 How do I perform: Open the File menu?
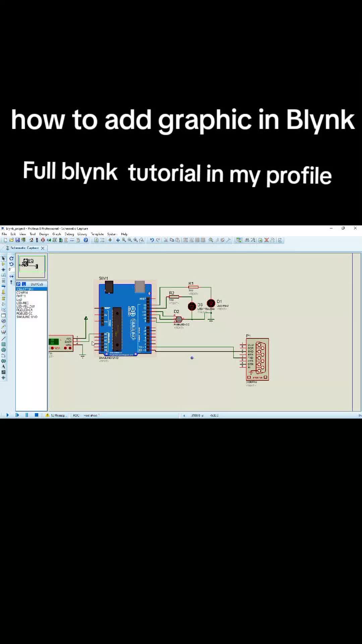[x=4, y=234]
